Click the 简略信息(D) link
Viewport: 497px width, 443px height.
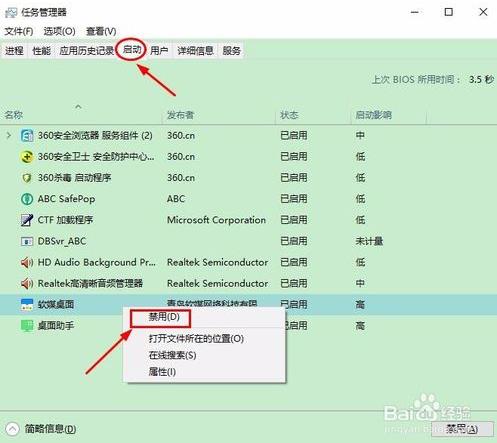(x=50, y=429)
